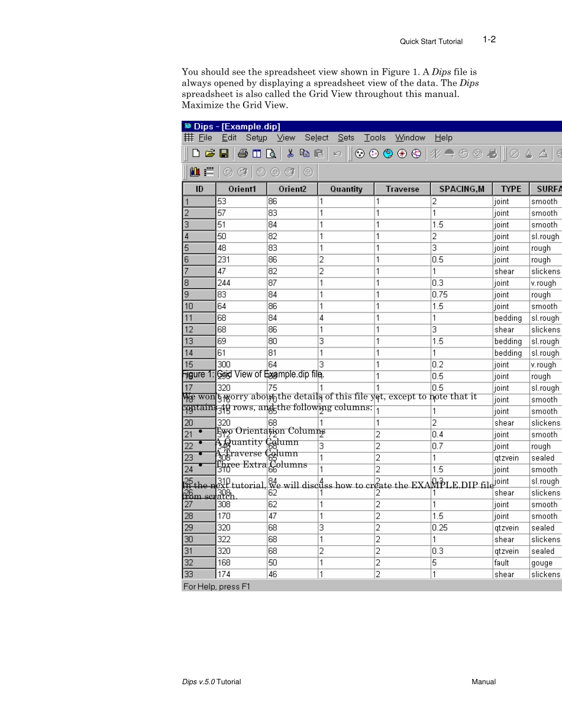Click the Orient1 cell 231 in row 6
The width and height of the screenshot is (562, 728).
pos(241,260)
